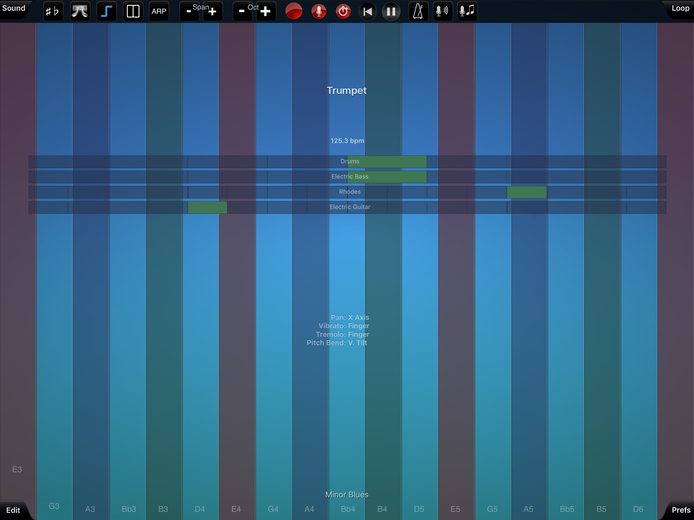Tap the 125.3 bpm tempo display
The image size is (694, 520).
pyautogui.click(x=347, y=141)
